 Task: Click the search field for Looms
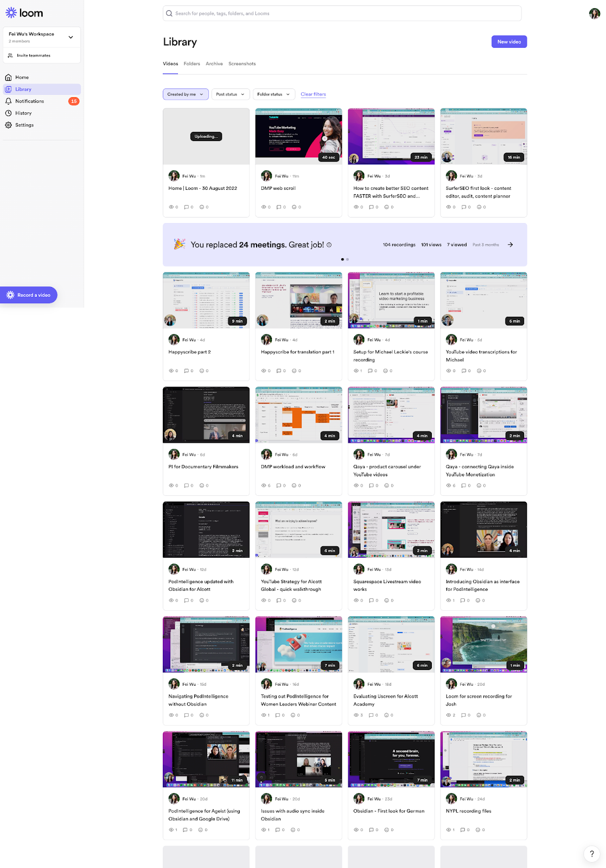pyautogui.click(x=342, y=13)
